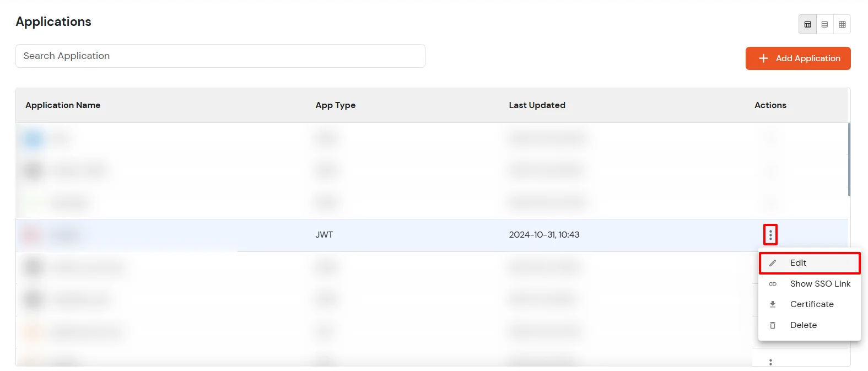This screenshot has width=868, height=371.
Task: Click the vertical scrollbar of the applications table
Action: 849,159
